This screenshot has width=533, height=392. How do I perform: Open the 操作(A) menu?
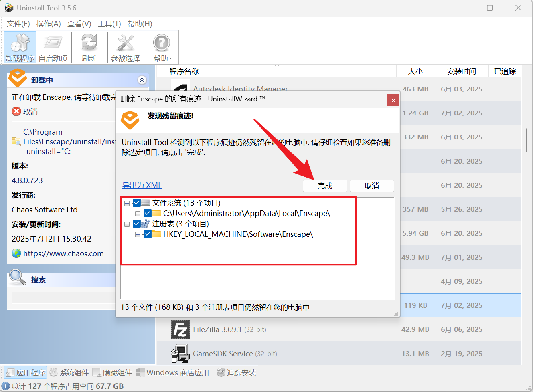49,24
